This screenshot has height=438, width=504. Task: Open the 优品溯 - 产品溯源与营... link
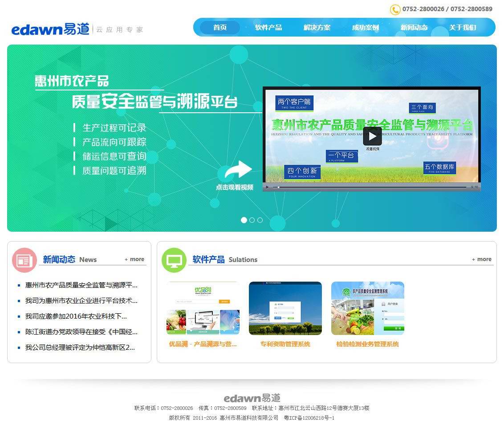coord(203,344)
